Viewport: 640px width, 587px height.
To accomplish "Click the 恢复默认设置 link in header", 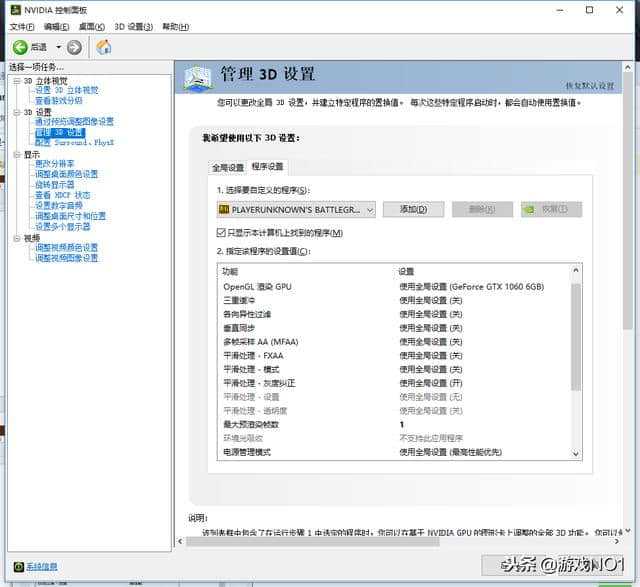I will 590,86.
